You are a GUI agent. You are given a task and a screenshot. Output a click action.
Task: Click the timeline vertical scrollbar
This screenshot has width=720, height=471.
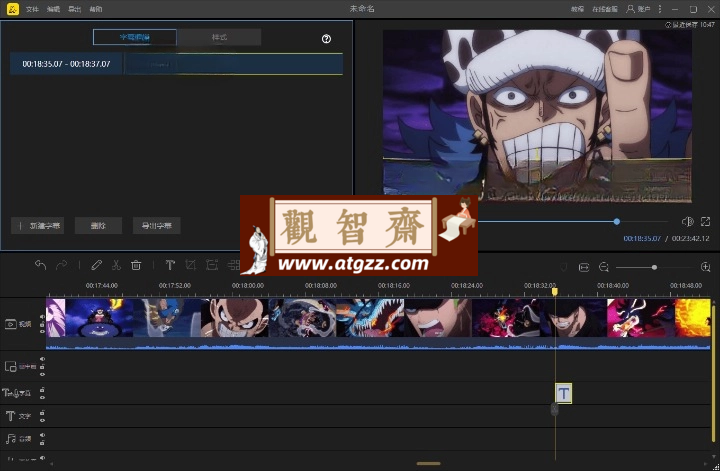coord(714,374)
